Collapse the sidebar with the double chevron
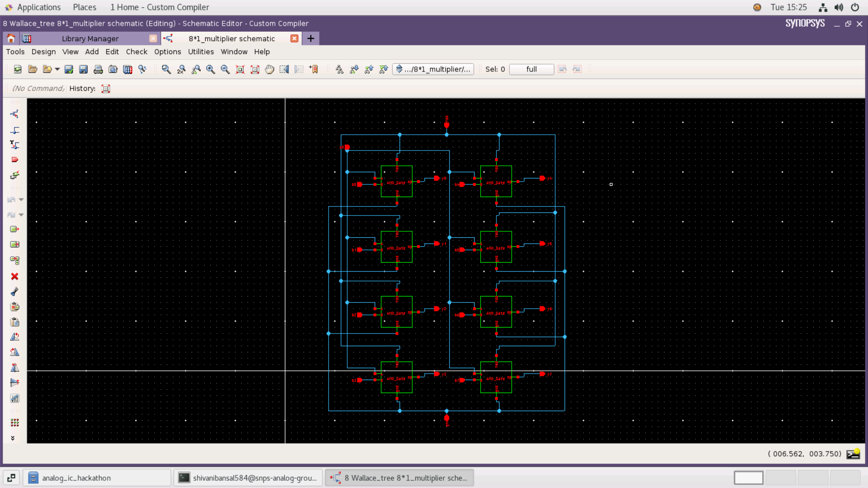The image size is (868, 488). tap(13, 437)
